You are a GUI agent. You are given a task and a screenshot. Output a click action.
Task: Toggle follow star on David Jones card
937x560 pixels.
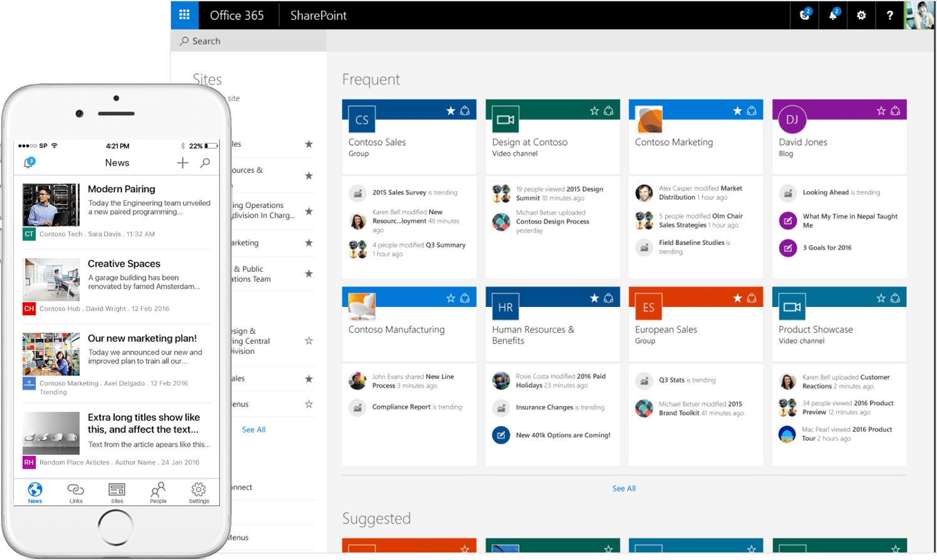coord(881,111)
